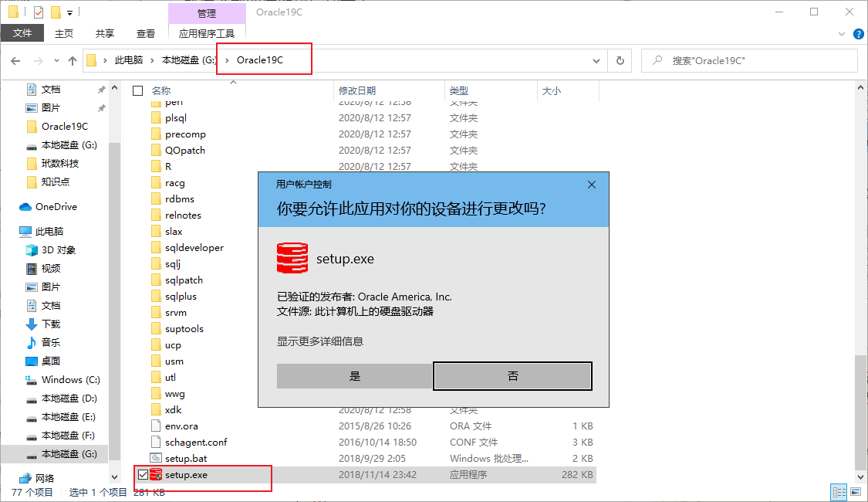Sort by the 类型 column header
This screenshot has height=502, width=868.
tap(459, 91)
